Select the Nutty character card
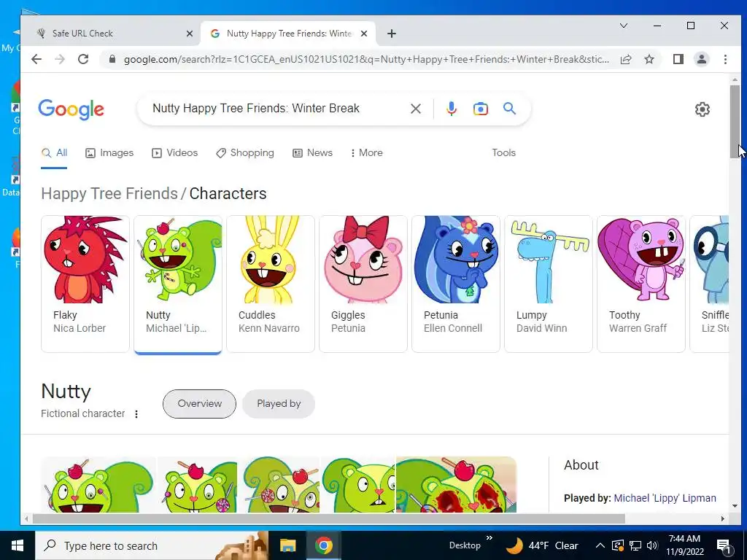The image size is (747, 560). click(x=178, y=284)
